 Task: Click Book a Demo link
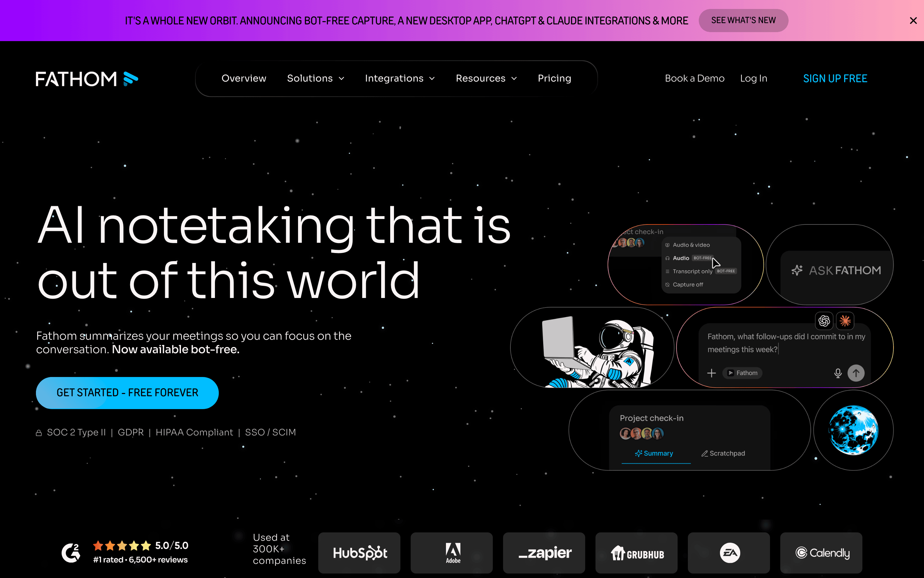(695, 78)
